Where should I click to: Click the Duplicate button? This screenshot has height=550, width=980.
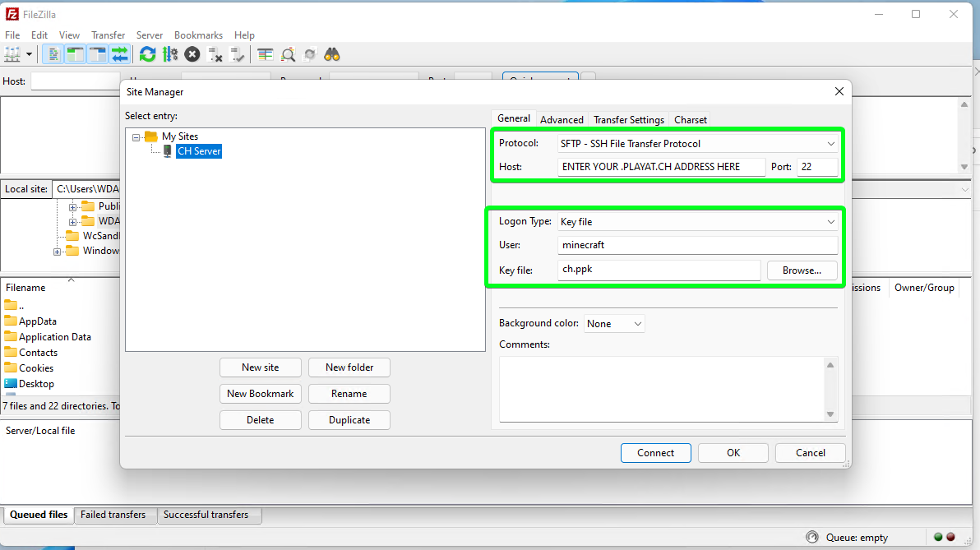click(x=349, y=420)
